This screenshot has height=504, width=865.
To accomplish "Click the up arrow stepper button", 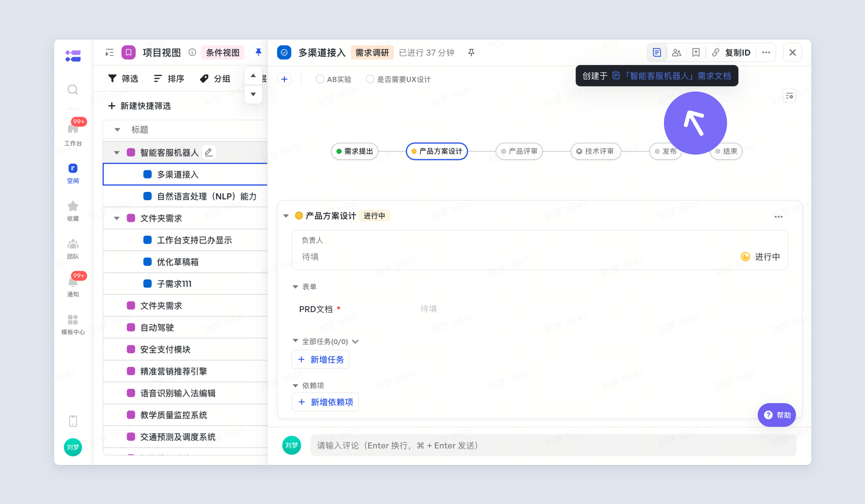I will (x=253, y=76).
